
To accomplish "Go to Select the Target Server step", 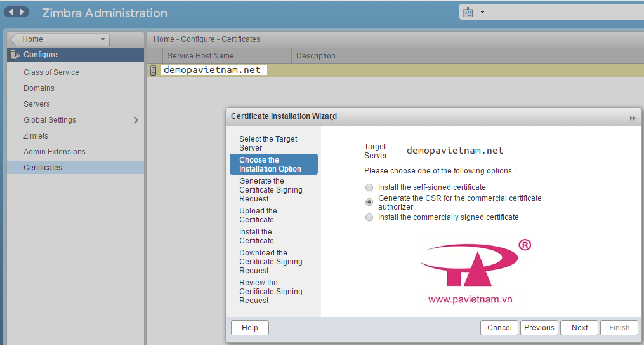I will pos(273,144).
